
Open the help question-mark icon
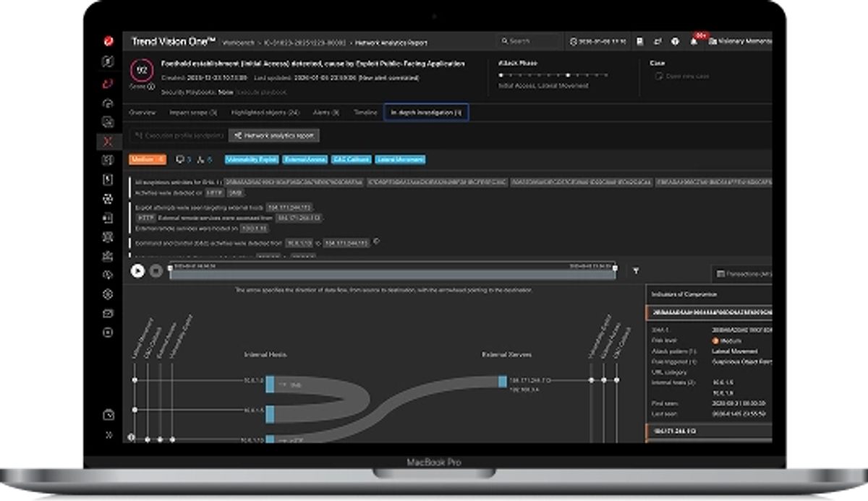tap(675, 42)
